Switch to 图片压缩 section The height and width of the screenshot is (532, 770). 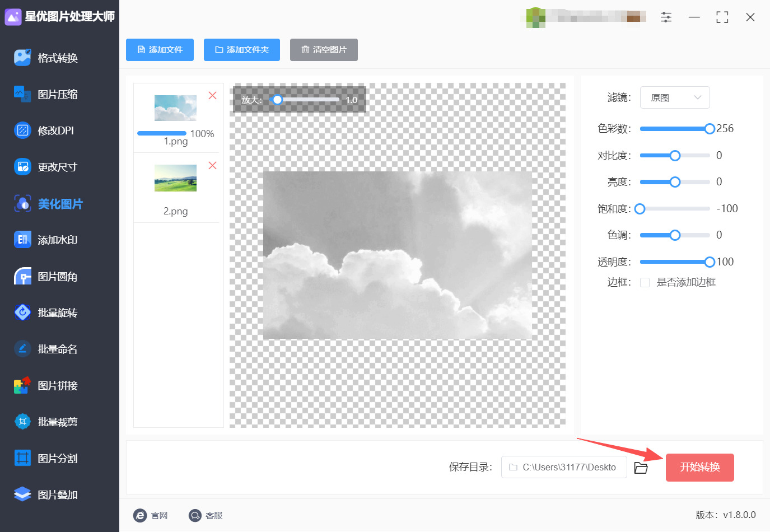58,94
